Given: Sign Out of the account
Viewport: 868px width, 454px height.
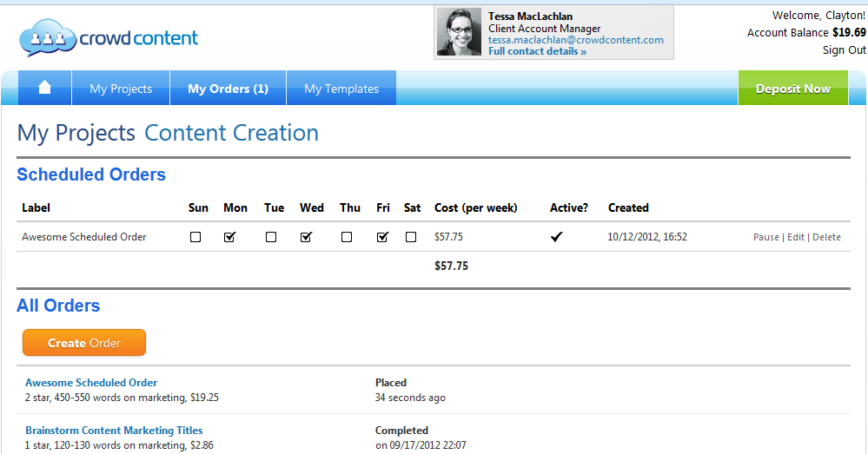Looking at the screenshot, I should pyautogui.click(x=844, y=49).
